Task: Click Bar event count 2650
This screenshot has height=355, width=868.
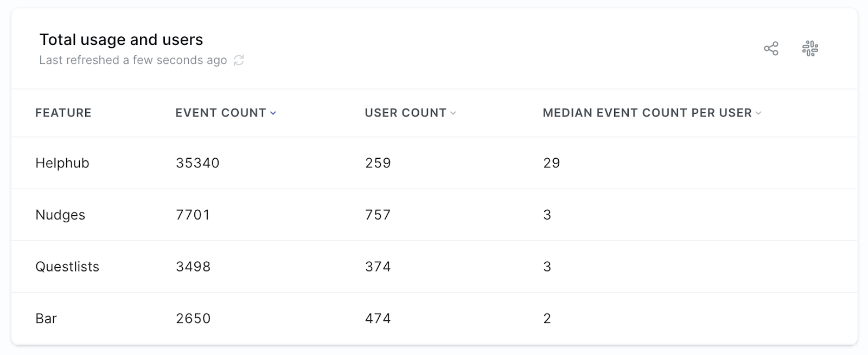Action: coord(193,319)
